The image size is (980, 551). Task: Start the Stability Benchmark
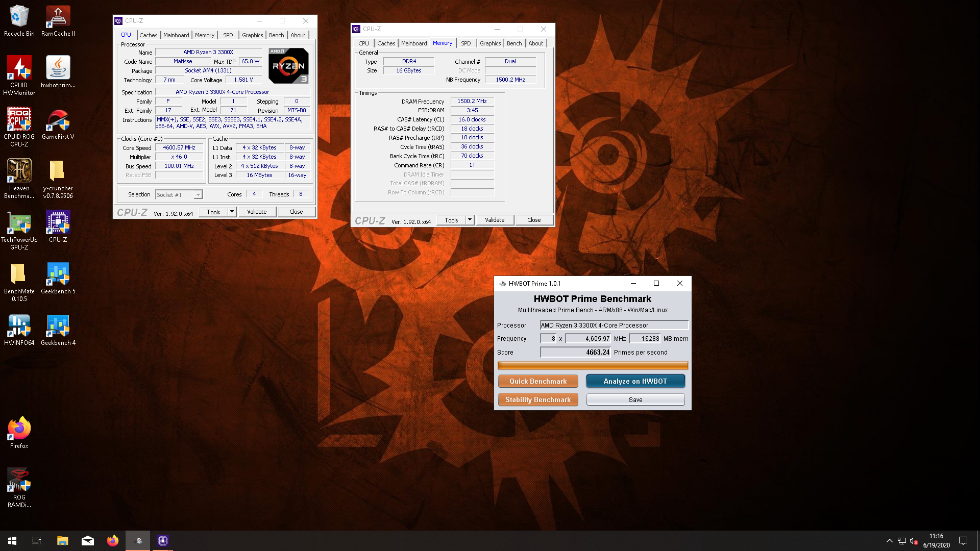click(538, 399)
